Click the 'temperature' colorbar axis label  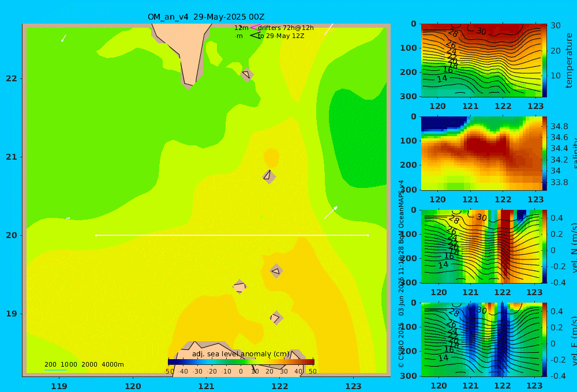pos(569,61)
